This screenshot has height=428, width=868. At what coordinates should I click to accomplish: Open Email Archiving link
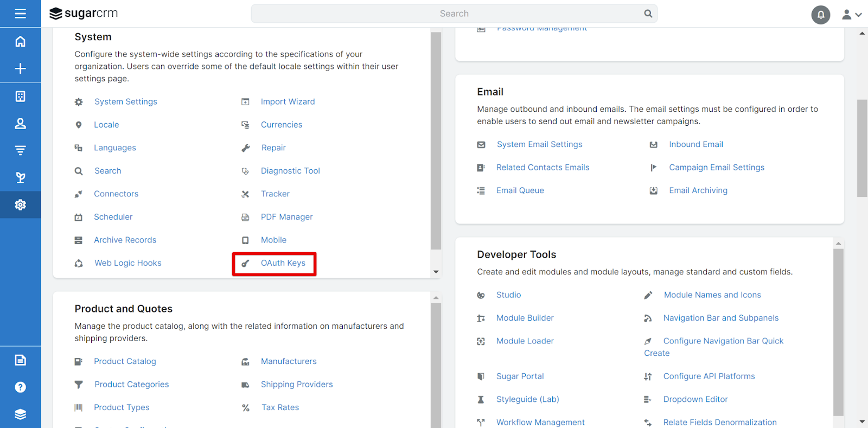(698, 190)
